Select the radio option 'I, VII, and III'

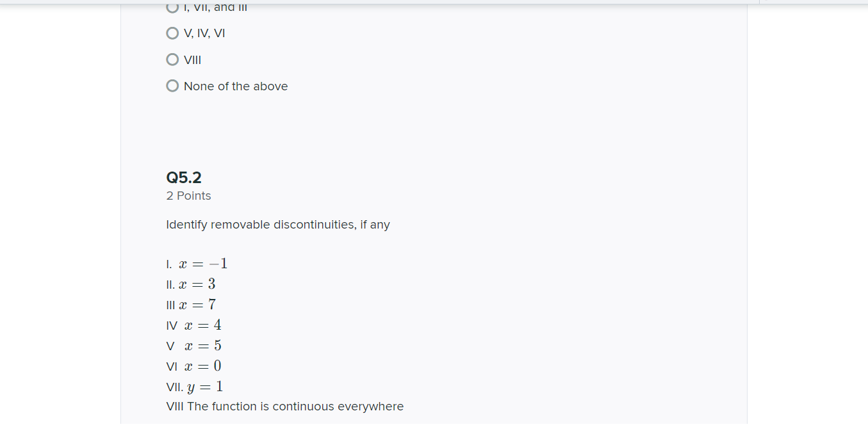tap(172, 7)
